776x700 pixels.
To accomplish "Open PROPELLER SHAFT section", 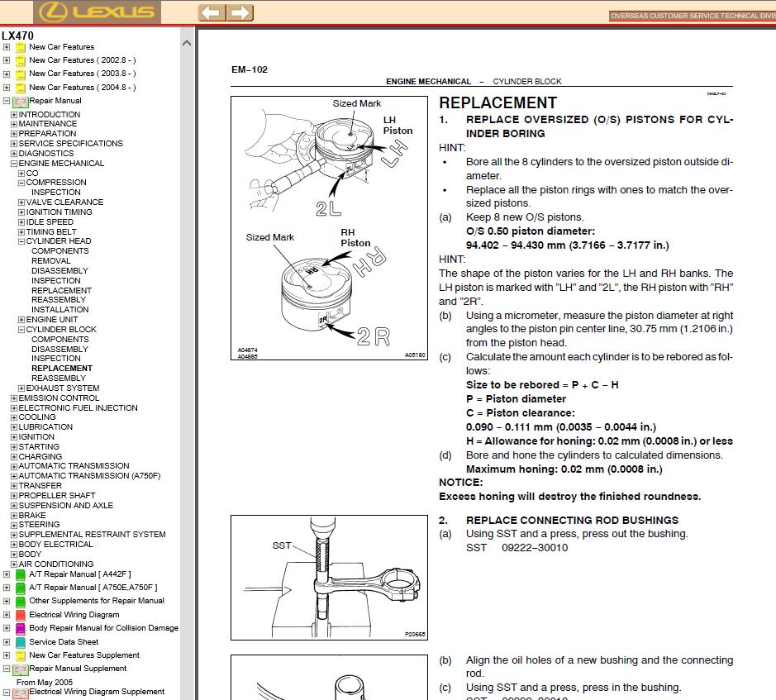I will 57,496.
